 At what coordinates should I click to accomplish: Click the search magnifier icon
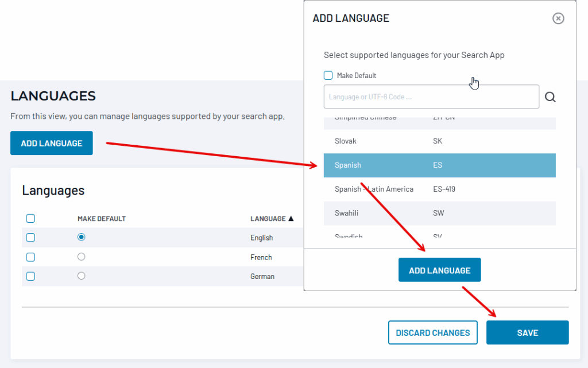click(550, 97)
